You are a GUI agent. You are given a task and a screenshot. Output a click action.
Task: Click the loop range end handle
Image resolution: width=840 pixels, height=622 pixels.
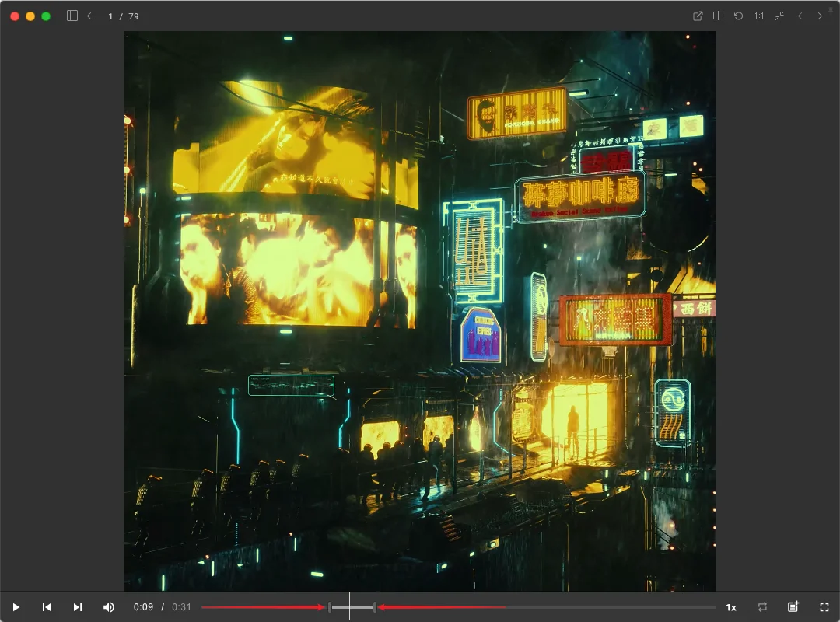pos(375,607)
